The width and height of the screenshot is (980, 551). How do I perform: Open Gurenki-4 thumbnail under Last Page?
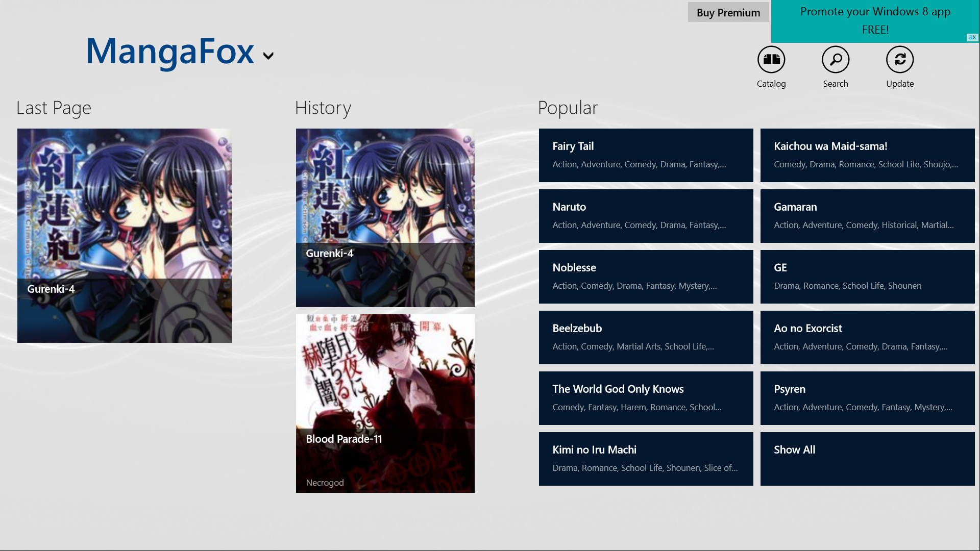click(x=125, y=236)
